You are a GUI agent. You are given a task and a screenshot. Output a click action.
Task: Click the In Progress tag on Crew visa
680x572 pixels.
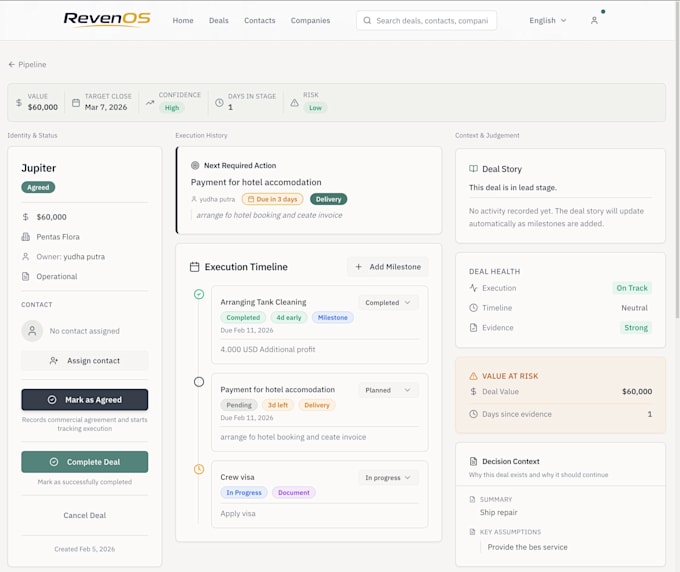(x=244, y=493)
